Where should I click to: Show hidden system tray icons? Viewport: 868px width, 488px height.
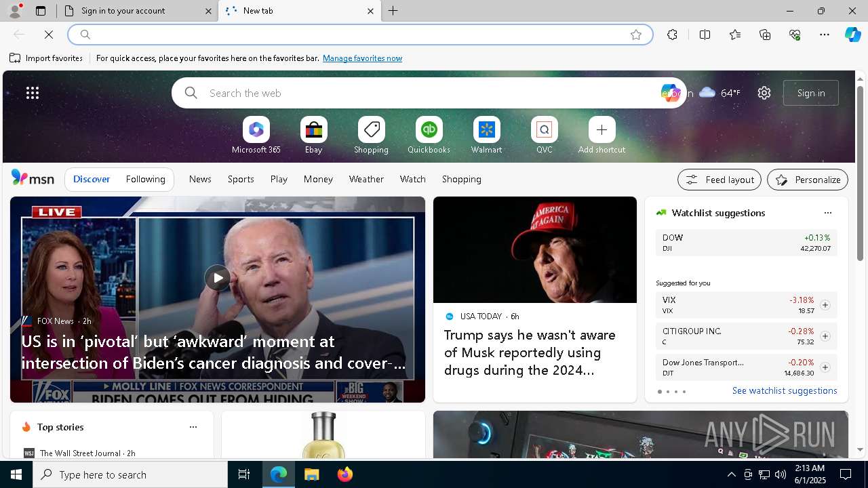(x=731, y=474)
